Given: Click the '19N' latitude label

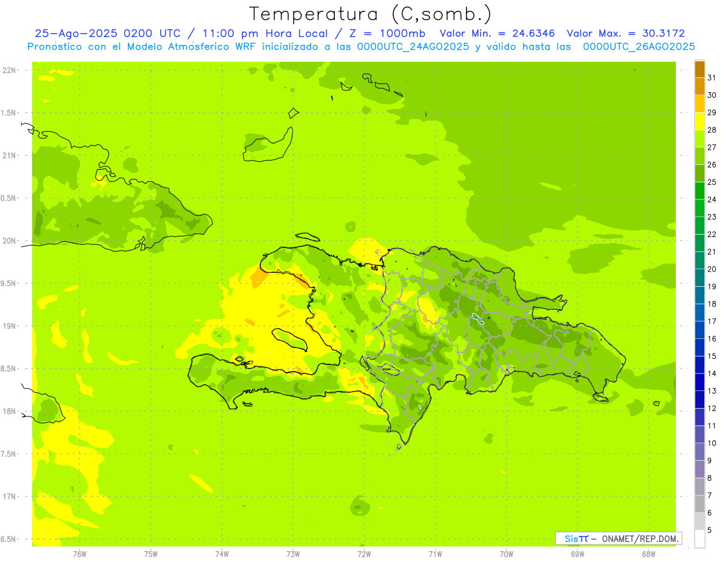Looking at the screenshot, I should click(x=8, y=326).
